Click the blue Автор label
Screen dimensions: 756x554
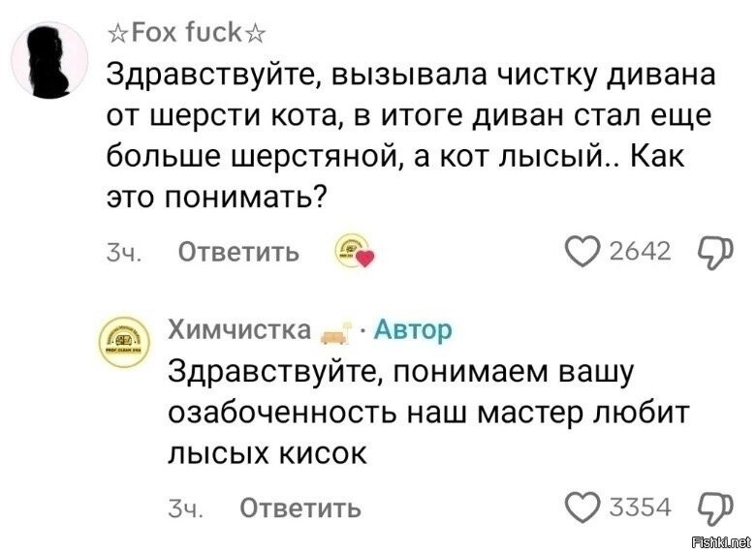coord(412,331)
